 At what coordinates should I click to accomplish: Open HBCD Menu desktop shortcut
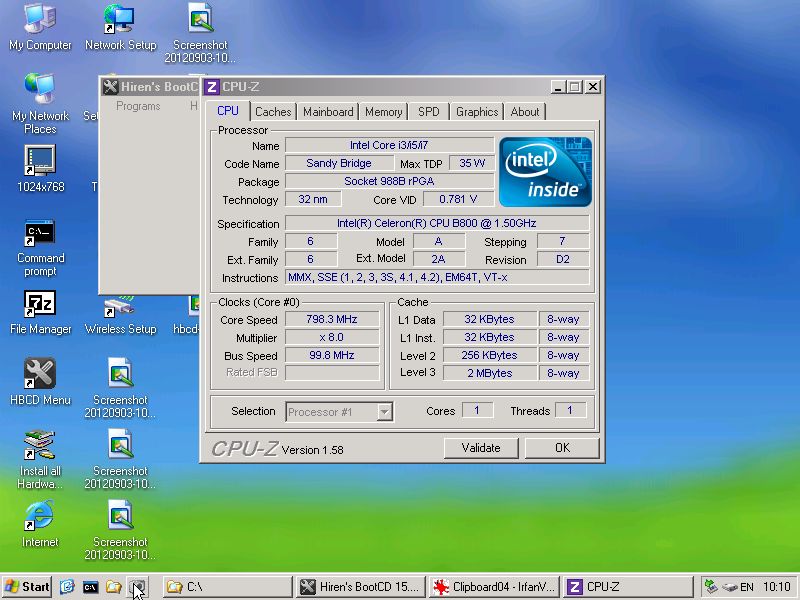(40, 382)
